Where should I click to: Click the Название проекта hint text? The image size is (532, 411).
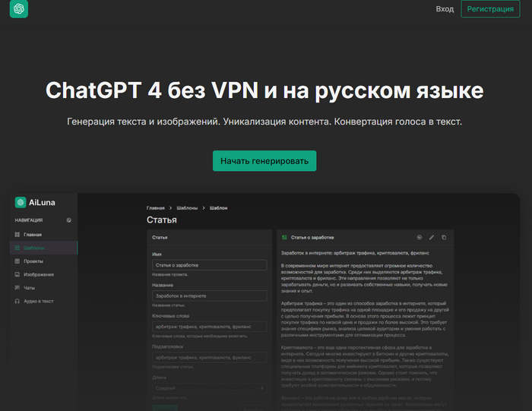170,274
